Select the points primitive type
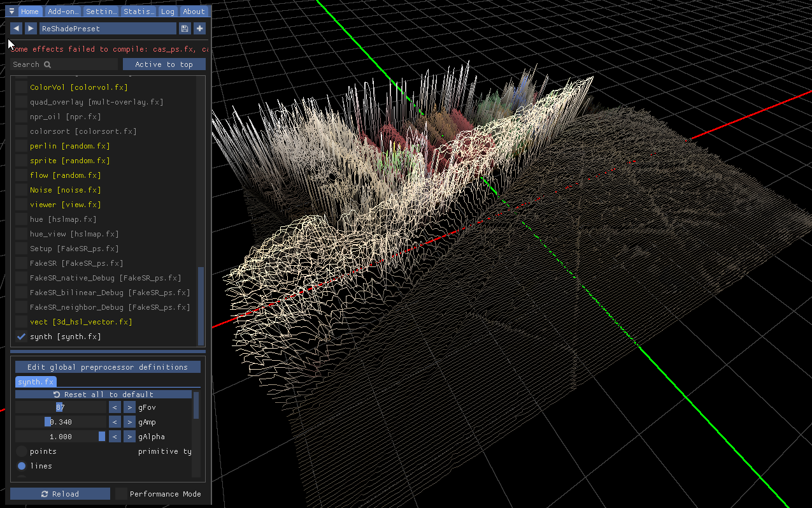This screenshot has width=812, height=508. coord(22,451)
